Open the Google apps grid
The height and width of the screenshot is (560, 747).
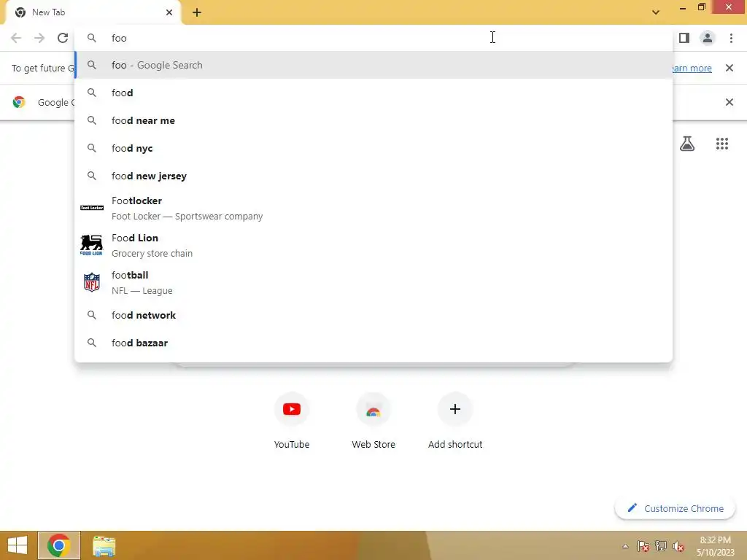pyautogui.click(x=722, y=144)
